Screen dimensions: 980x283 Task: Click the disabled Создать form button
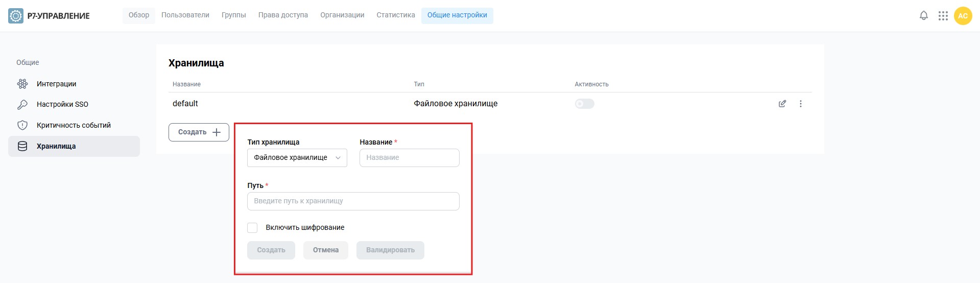[x=271, y=250]
